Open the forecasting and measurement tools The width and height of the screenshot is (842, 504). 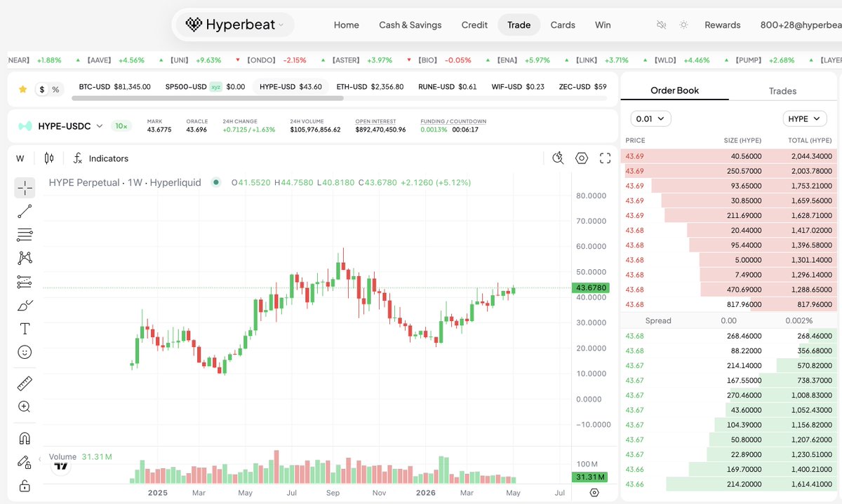[25, 282]
